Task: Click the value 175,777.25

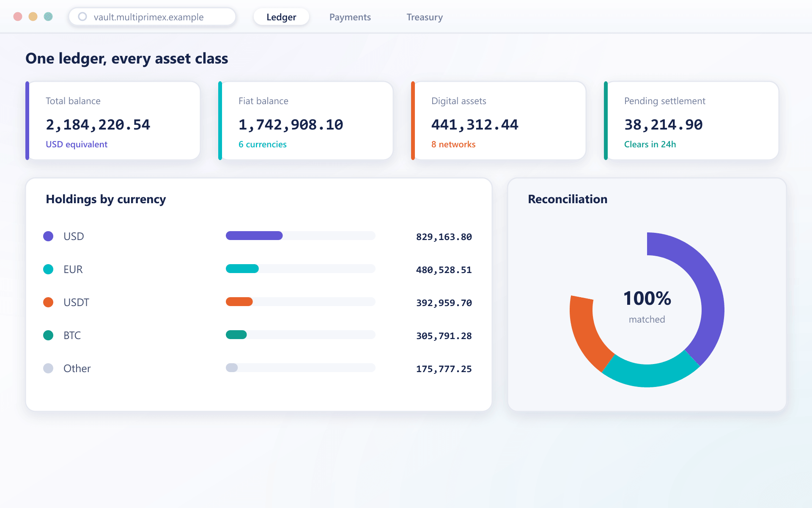Action: click(444, 369)
